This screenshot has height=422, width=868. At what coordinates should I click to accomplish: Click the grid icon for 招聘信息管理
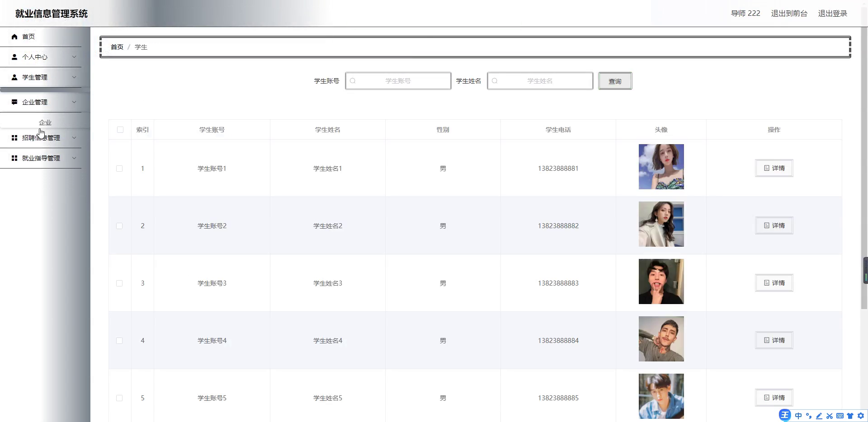tap(14, 138)
